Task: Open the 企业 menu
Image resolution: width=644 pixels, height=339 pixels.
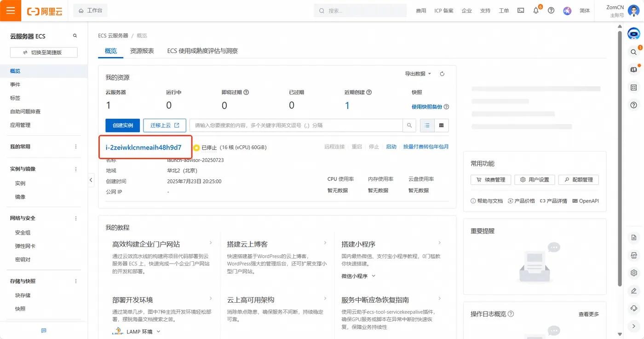Action: (x=467, y=11)
